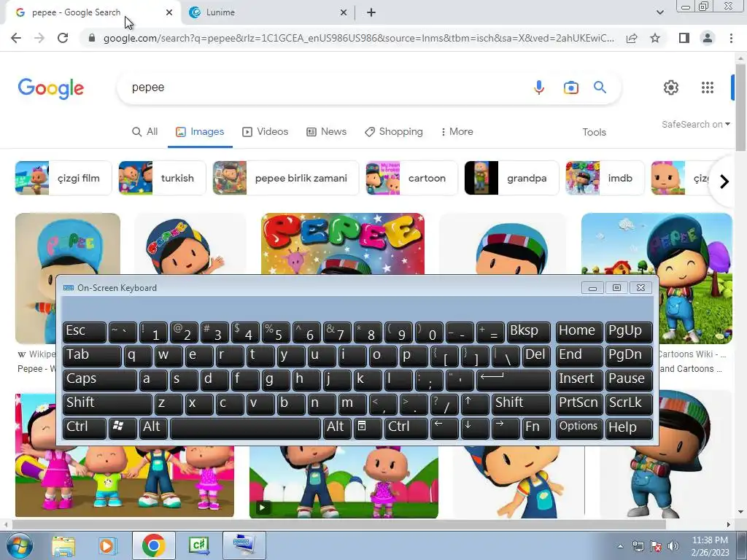The width and height of the screenshot is (747, 560).
Task: Close the pepee Google Search tab
Action: (169, 13)
